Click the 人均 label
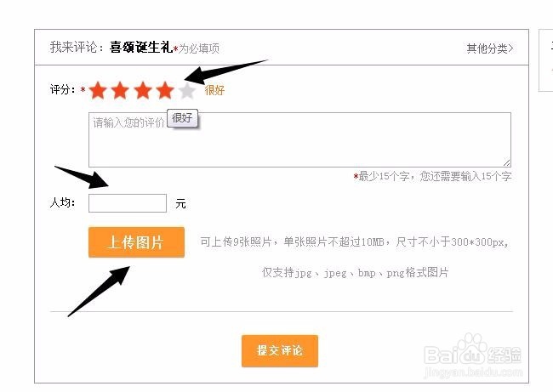 pos(62,202)
